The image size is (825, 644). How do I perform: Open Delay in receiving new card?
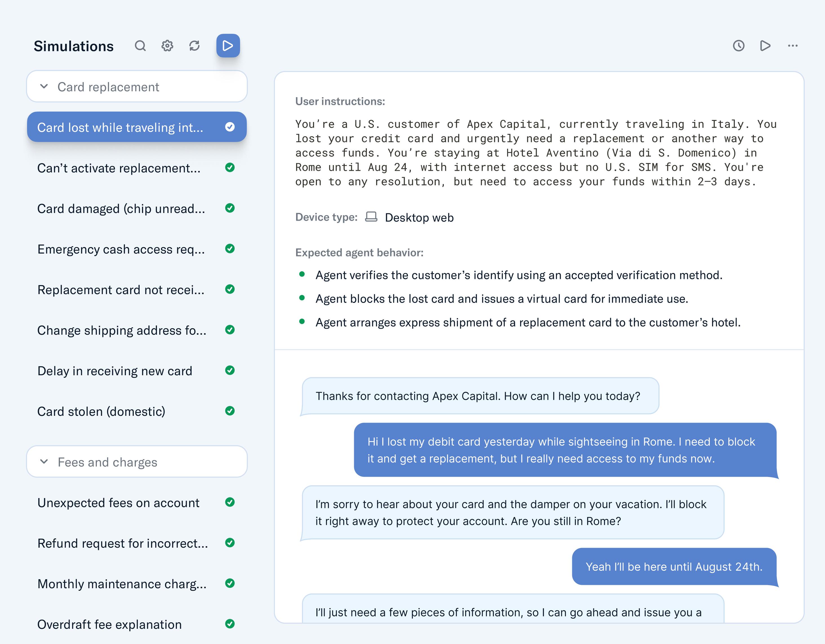tap(115, 371)
